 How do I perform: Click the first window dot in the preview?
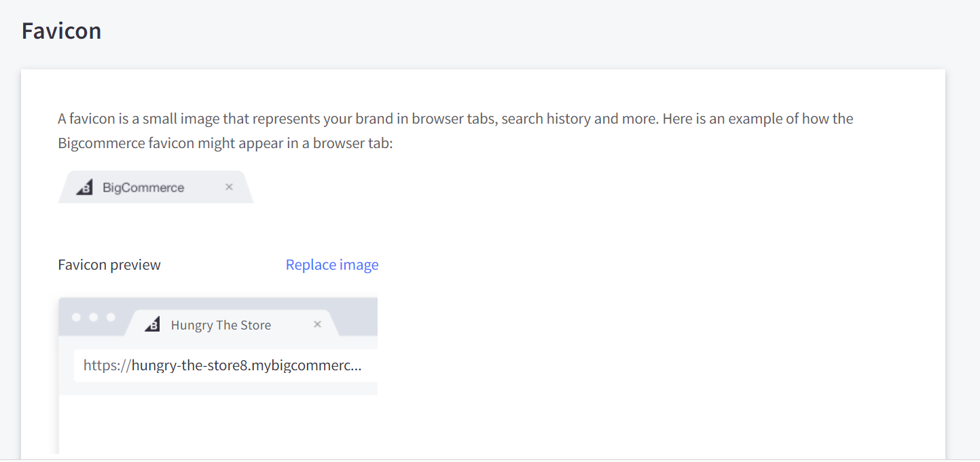tap(76, 317)
